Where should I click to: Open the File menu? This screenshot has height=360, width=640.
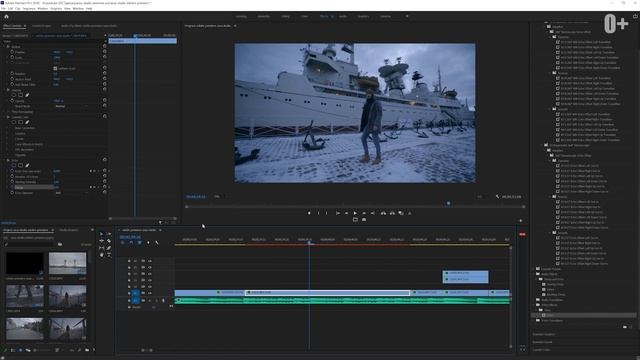point(3,8)
